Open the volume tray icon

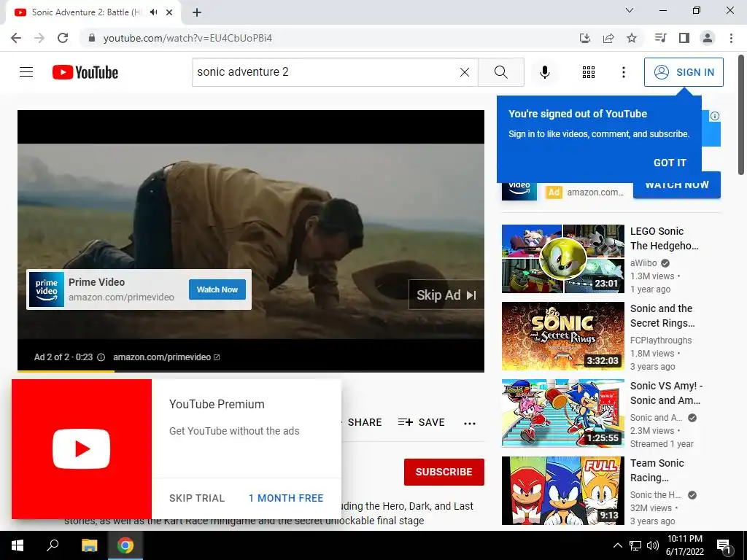(653, 545)
